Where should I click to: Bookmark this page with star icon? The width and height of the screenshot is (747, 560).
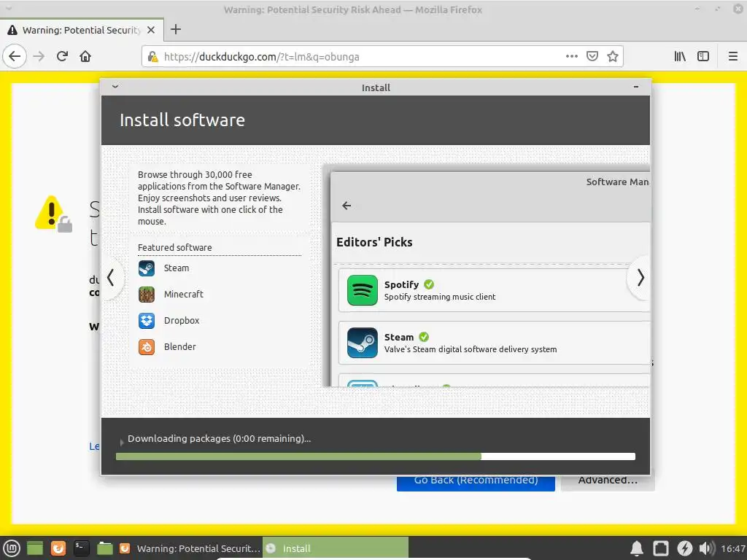pos(613,57)
